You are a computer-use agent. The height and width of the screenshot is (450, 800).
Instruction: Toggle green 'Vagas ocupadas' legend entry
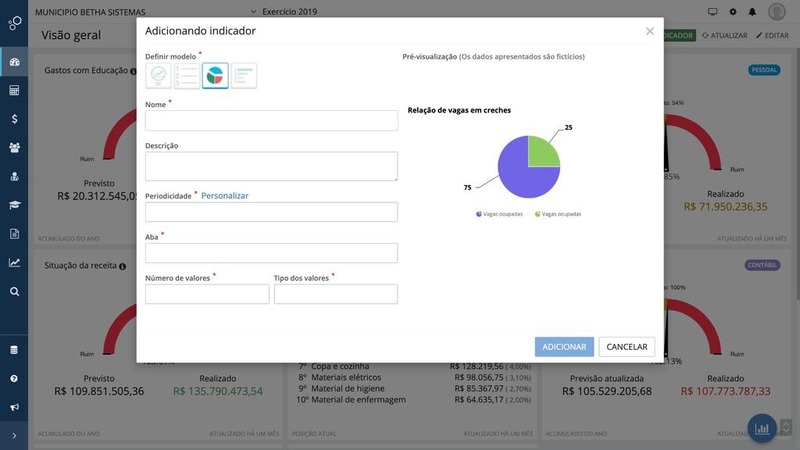558,214
